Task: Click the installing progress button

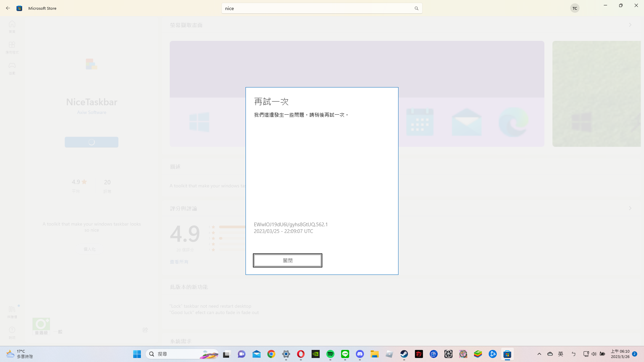Action: [91, 142]
